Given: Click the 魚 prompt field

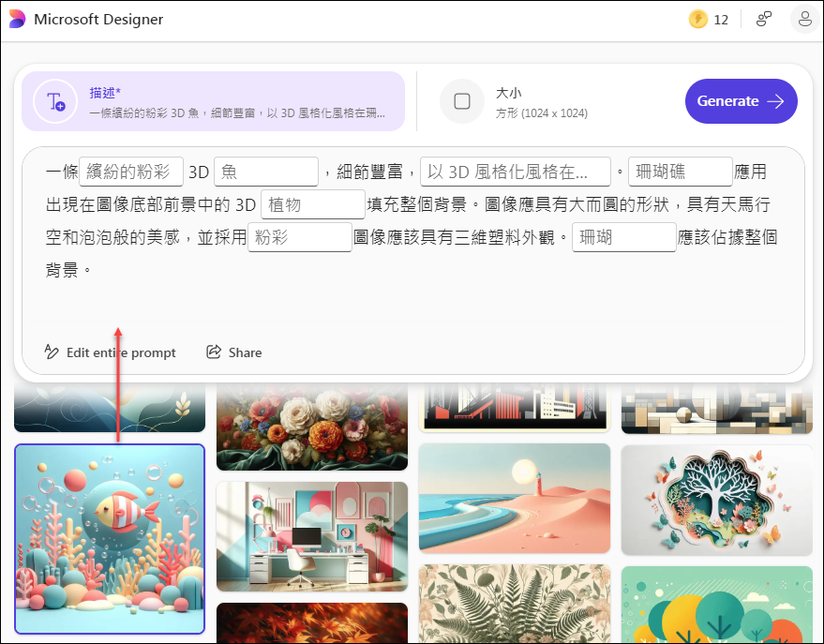Looking at the screenshot, I should (x=266, y=172).
